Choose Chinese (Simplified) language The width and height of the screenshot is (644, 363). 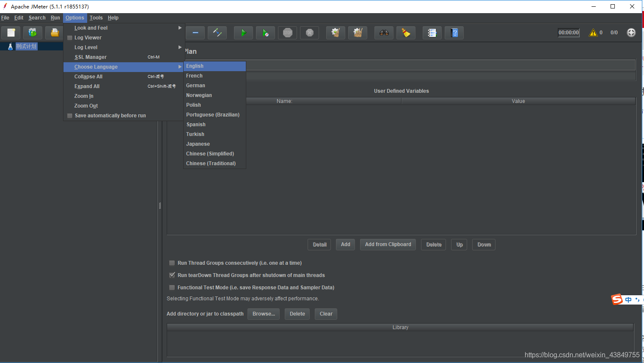point(215,154)
